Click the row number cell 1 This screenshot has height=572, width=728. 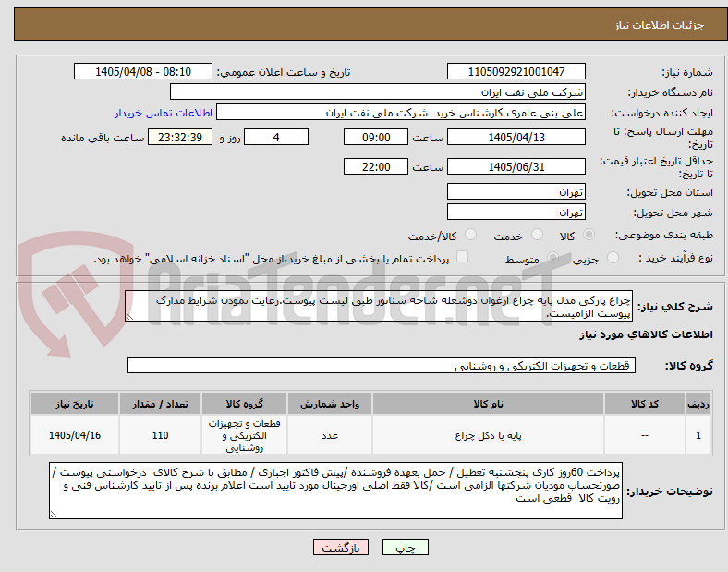tap(698, 435)
